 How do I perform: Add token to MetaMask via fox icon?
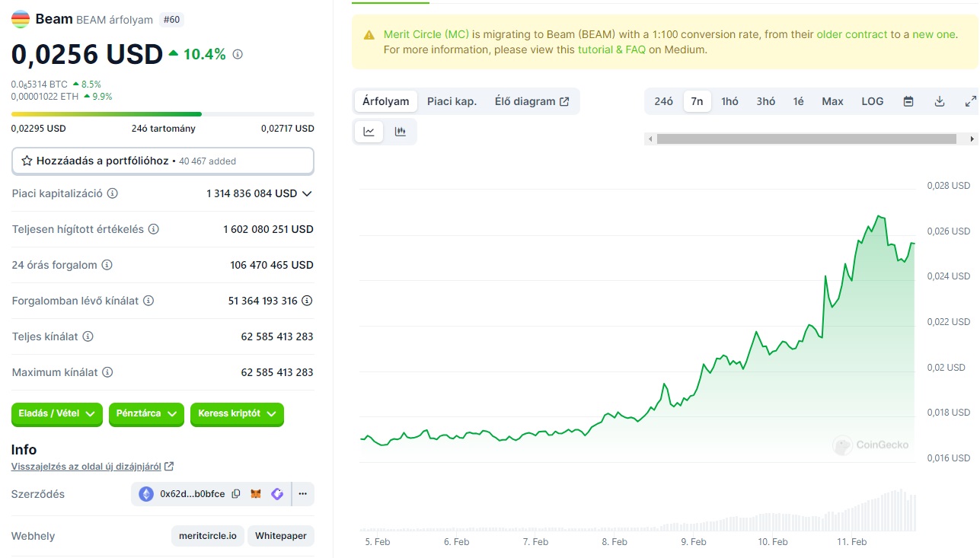[257, 494]
